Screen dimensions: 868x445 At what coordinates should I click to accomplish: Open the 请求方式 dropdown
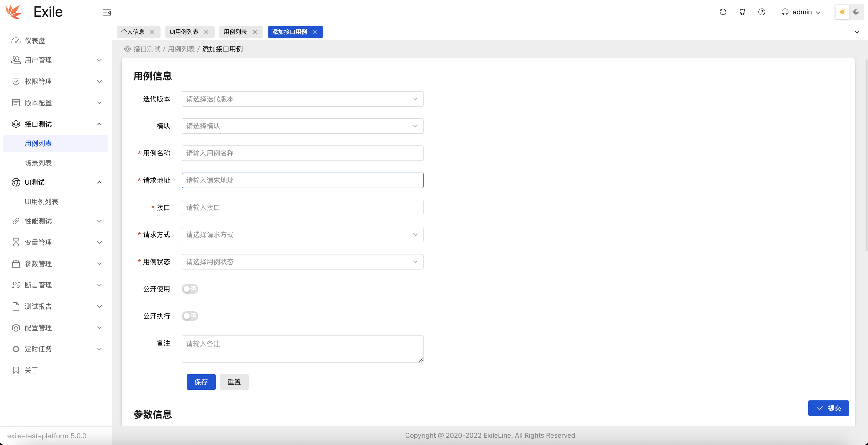click(302, 234)
